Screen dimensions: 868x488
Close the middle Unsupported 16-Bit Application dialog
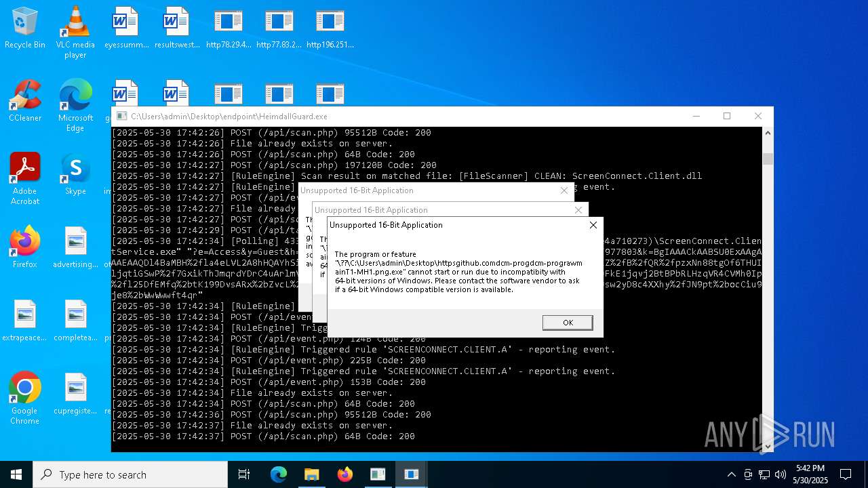(578, 210)
